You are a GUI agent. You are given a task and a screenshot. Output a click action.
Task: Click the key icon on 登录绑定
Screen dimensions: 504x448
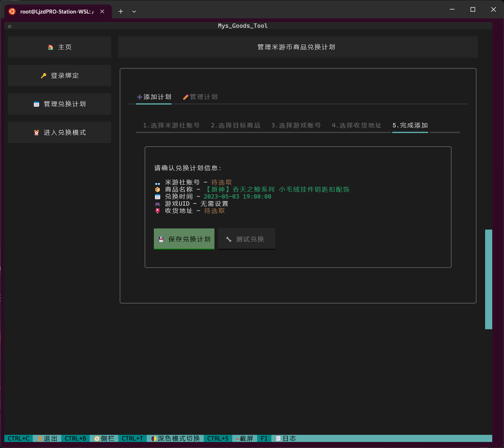pyautogui.click(x=43, y=75)
